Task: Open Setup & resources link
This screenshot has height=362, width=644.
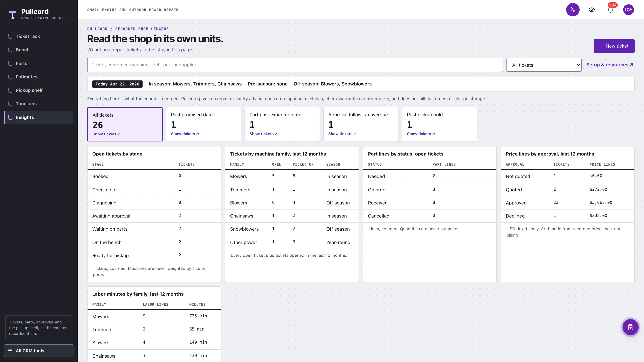Action: pos(609,65)
